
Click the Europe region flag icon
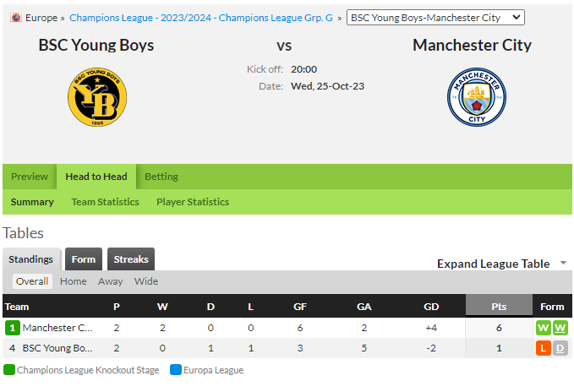16,17
